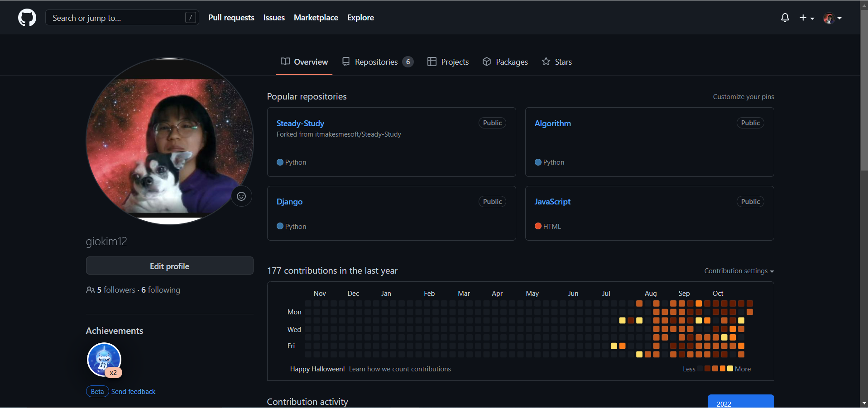The image size is (868, 408).
Task: Click the set status smiley icon
Action: tap(241, 196)
